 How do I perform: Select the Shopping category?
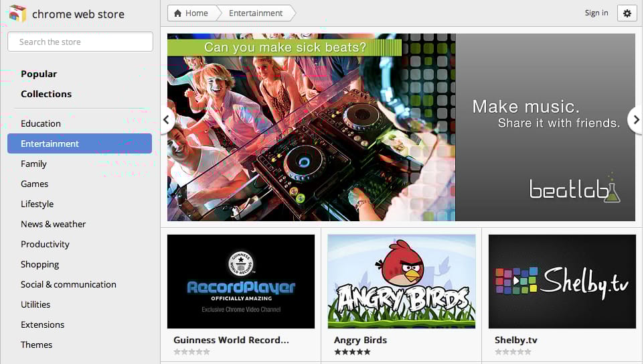(x=40, y=265)
